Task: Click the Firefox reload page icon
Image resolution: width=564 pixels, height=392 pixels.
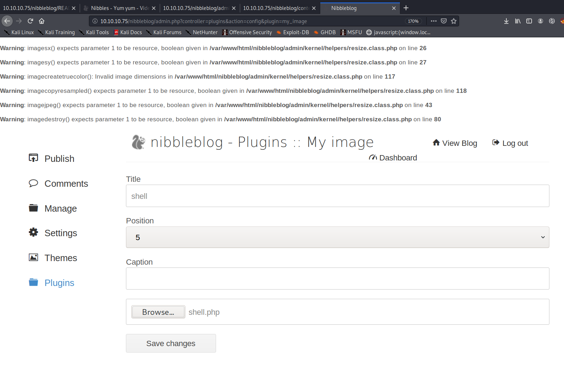Action: (x=30, y=21)
